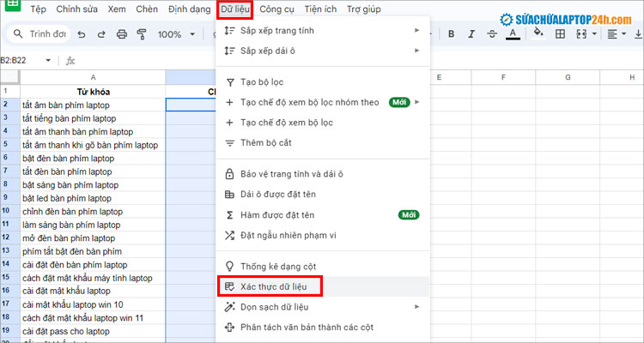Open horizontal align dropdown arrow
644x343 pixels.
point(624,34)
